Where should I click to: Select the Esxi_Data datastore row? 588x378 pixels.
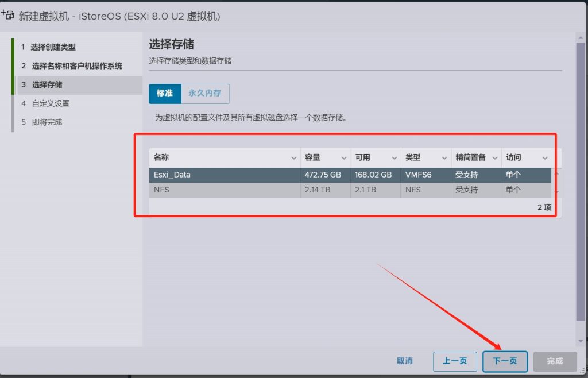[350, 175]
